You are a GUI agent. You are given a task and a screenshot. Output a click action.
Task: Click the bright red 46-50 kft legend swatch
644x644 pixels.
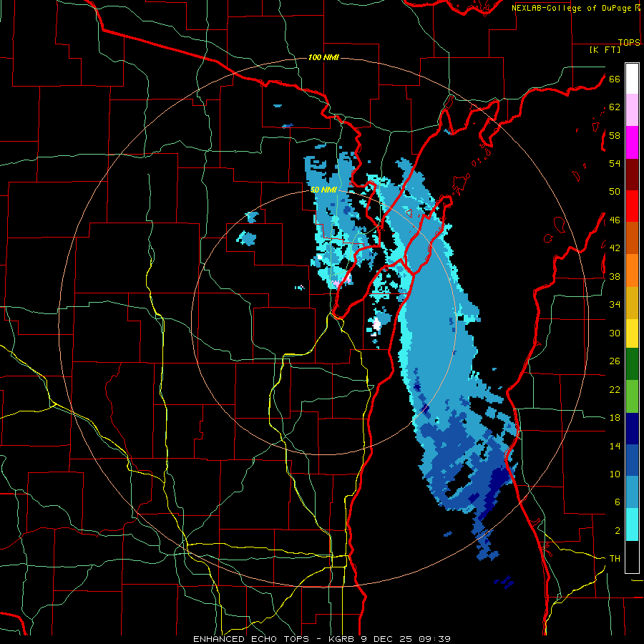(x=632, y=206)
